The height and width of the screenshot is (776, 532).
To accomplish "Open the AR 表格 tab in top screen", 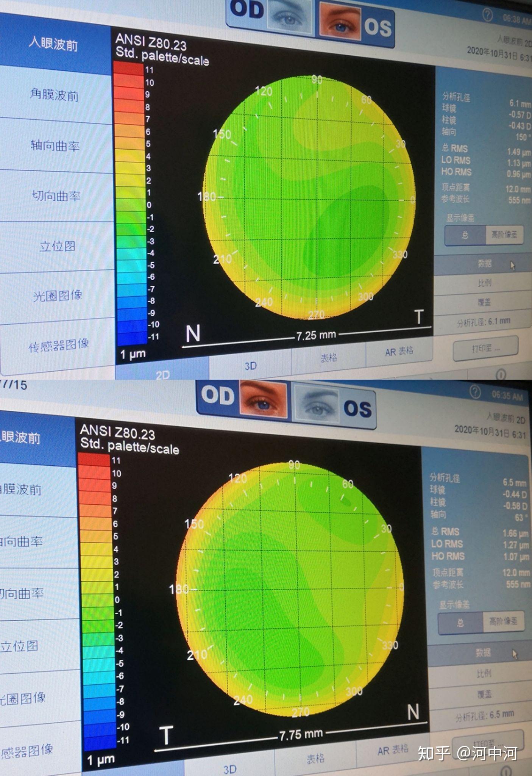I will pos(399,352).
